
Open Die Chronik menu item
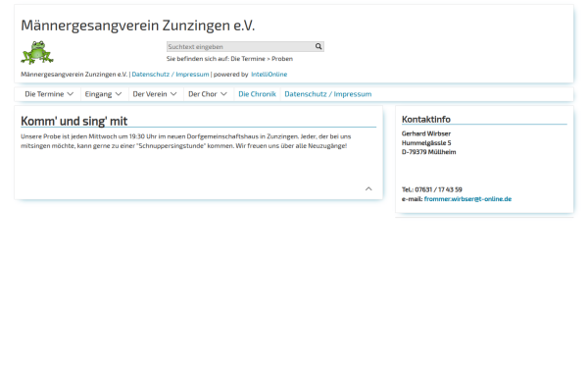257,94
